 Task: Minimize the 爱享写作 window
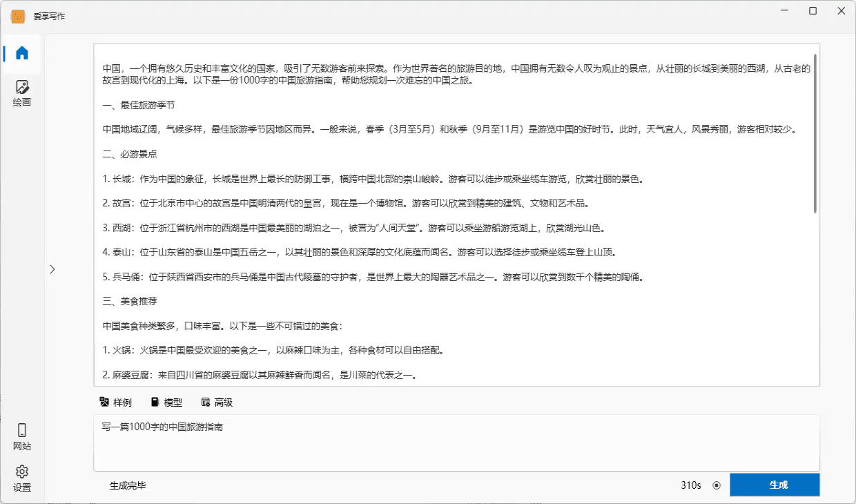pyautogui.click(x=785, y=10)
